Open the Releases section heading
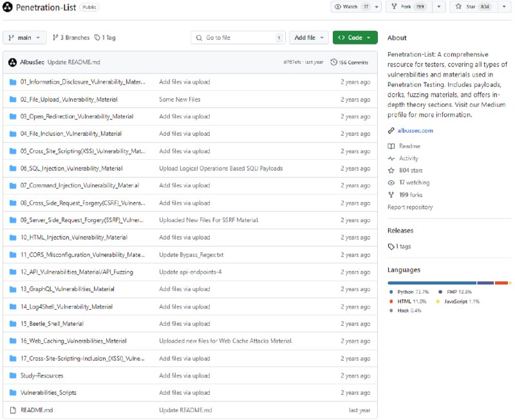The height and width of the screenshot is (420, 515). click(x=400, y=231)
